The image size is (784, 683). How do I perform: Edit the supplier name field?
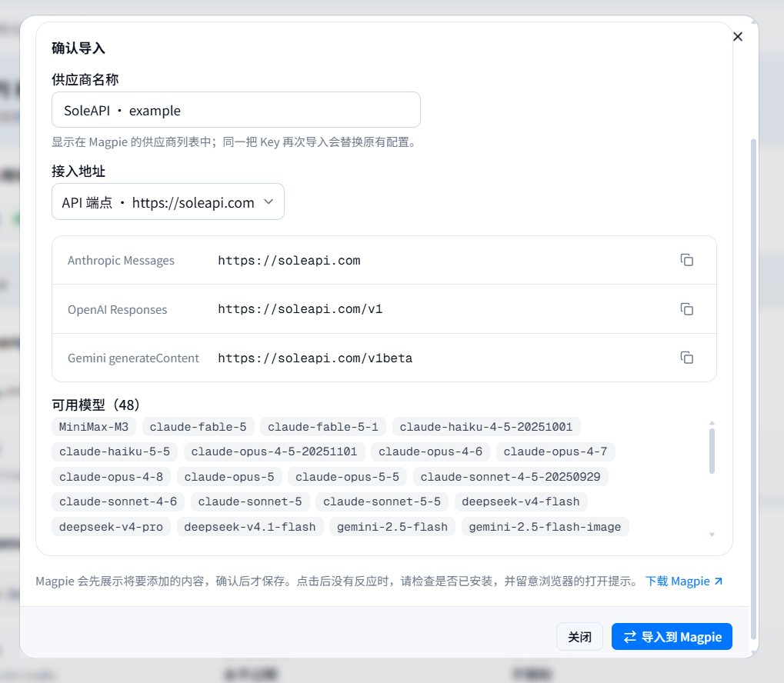pos(236,110)
